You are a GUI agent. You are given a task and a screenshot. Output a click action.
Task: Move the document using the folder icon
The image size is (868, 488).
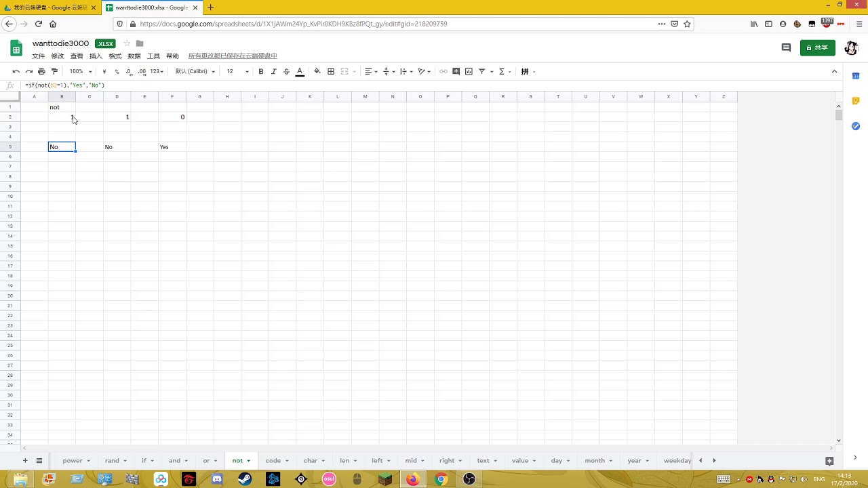tap(140, 43)
